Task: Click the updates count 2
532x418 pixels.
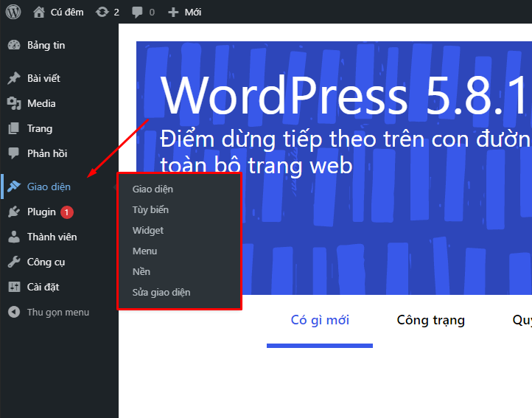Action: tap(116, 13)
